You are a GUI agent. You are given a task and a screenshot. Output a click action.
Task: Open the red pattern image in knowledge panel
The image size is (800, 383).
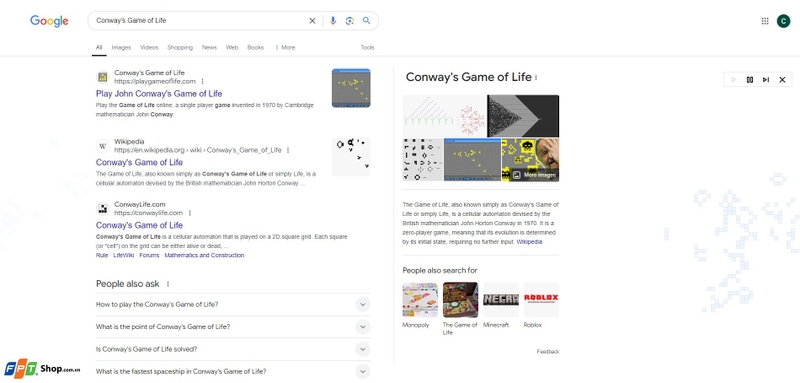tap(444, 116)
